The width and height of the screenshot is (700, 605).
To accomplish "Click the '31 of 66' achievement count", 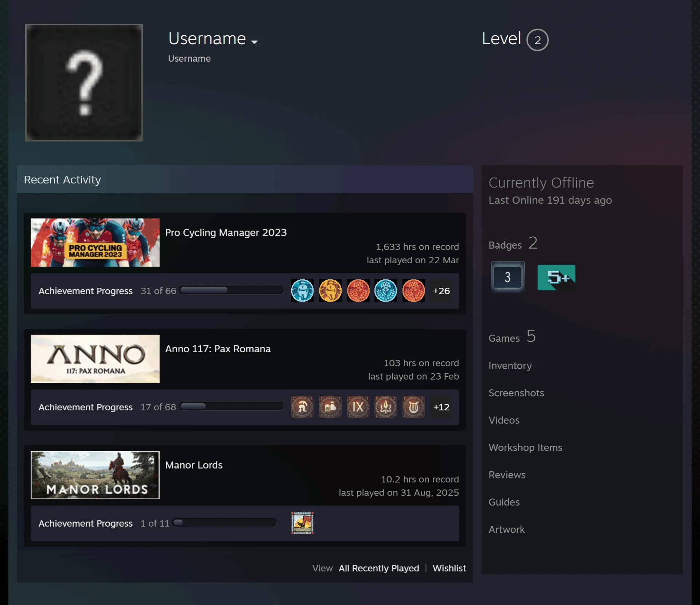I will point(159,291).
